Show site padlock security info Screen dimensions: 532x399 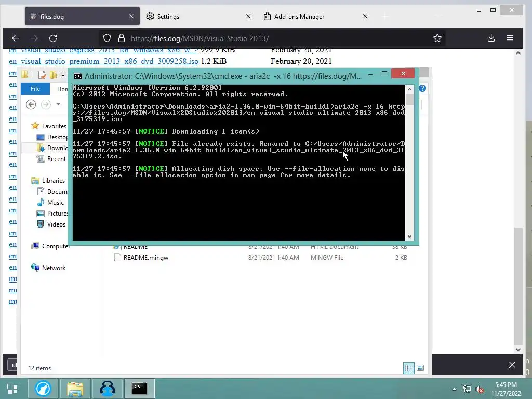click(x=122, y=38)
